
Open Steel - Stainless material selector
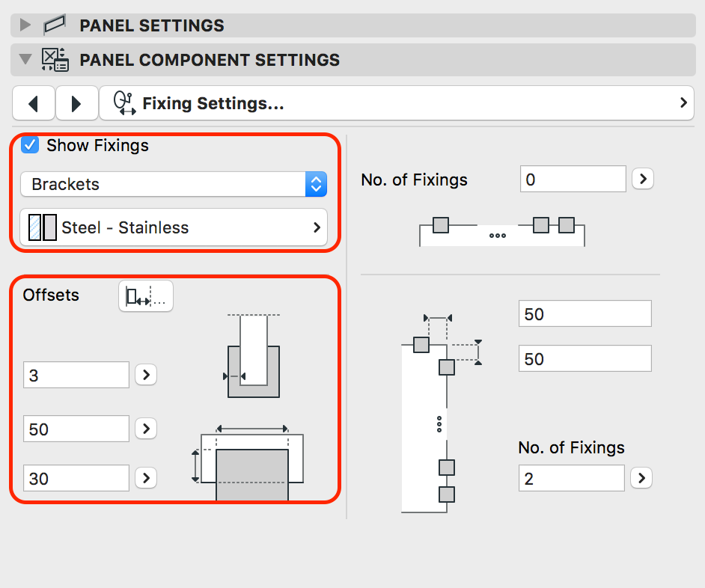click(x=173, y=227)
